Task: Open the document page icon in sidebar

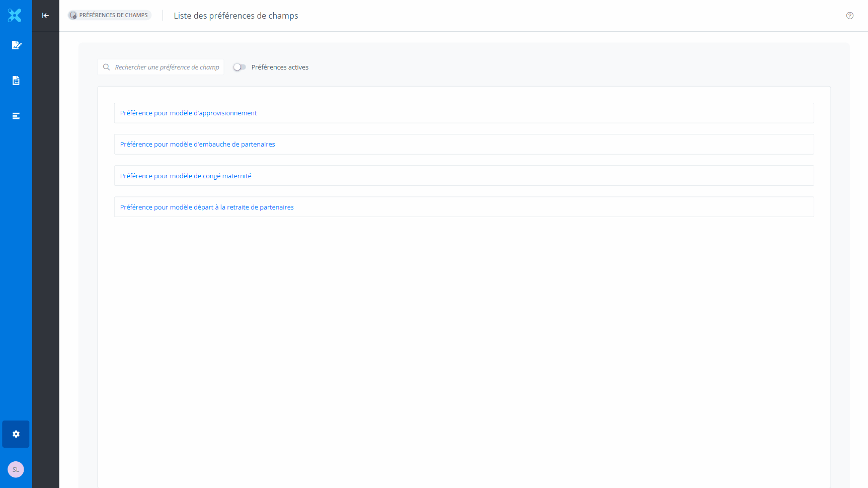Action: click(16, 81)
